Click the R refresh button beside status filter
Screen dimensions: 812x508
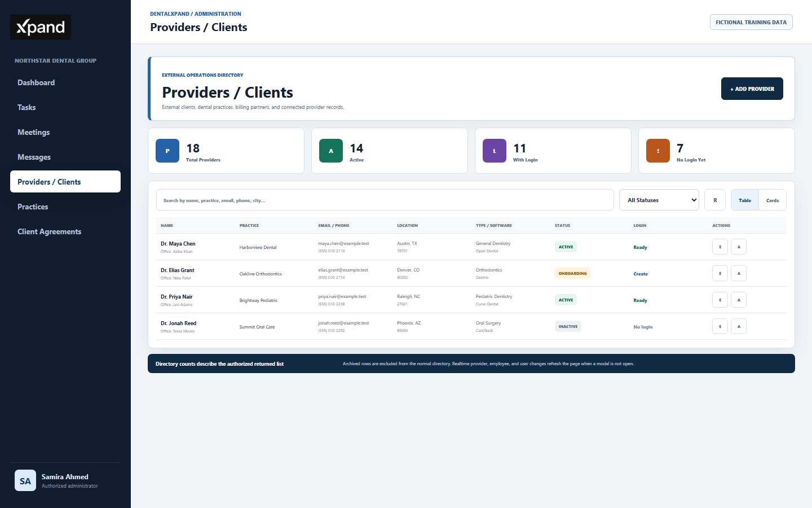(715, 200)
